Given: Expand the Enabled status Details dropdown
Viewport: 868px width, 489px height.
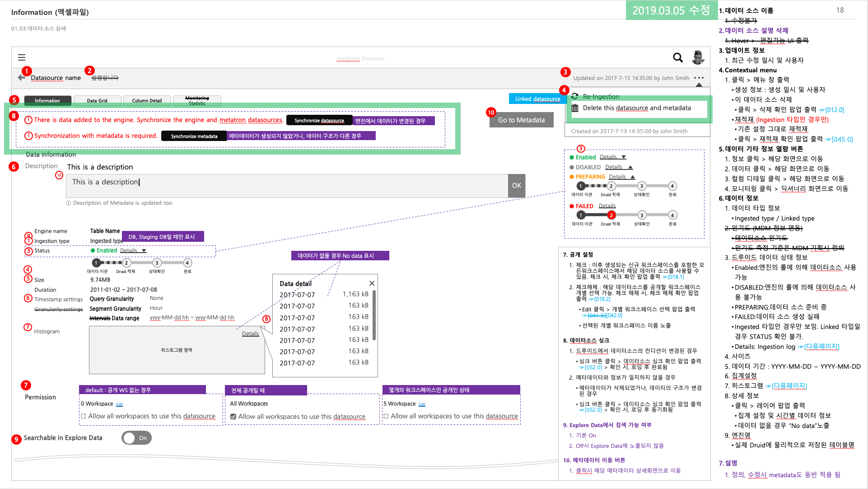Looking at the screenshot, I should point(613,157).
